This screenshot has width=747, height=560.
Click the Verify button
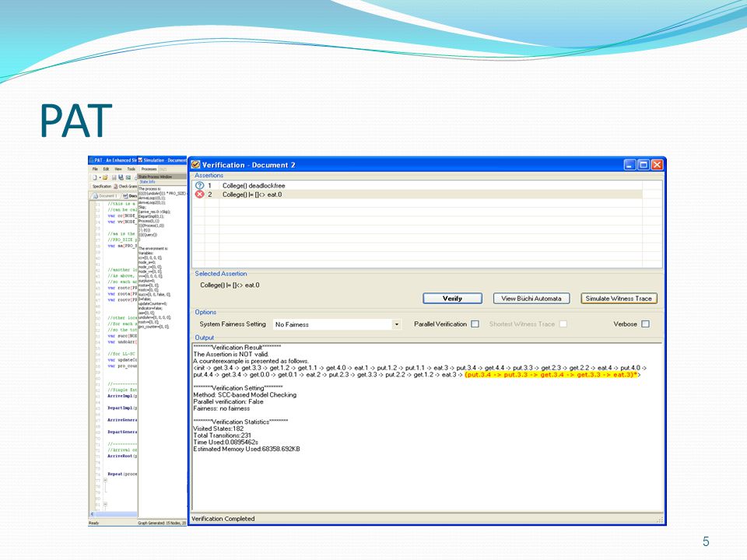tap(453, 299)
